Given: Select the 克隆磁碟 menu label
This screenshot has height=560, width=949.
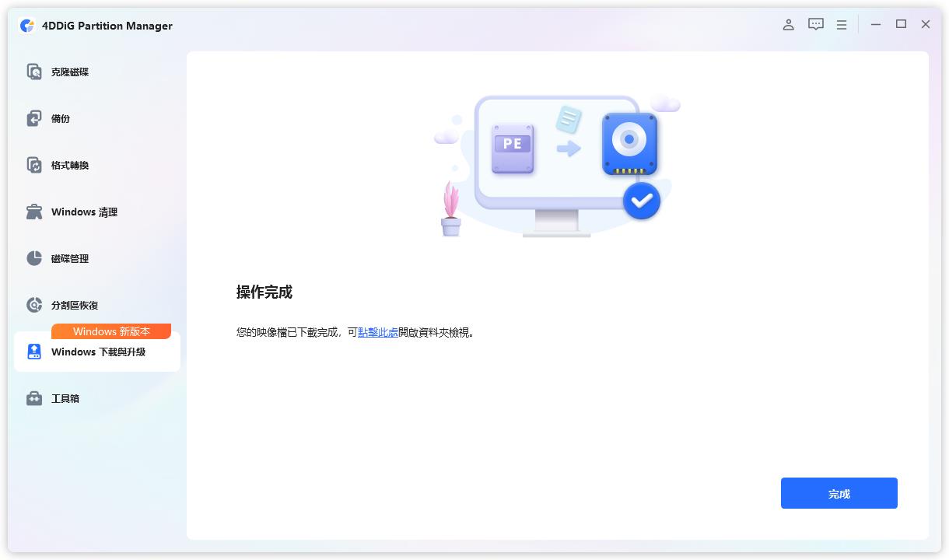Looking at the screenshot, I should click(x=70, y=72).
